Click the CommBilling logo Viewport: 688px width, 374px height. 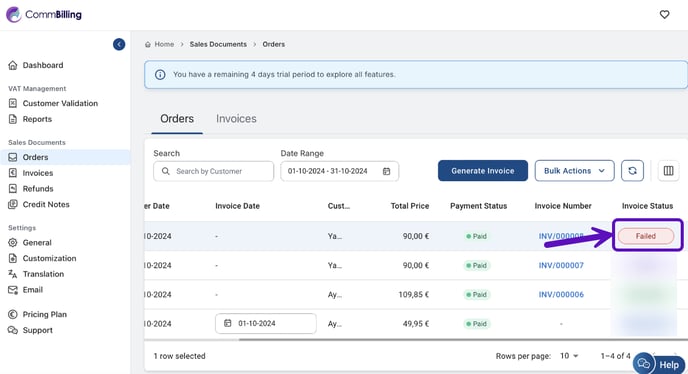click(x=44, y=14)
